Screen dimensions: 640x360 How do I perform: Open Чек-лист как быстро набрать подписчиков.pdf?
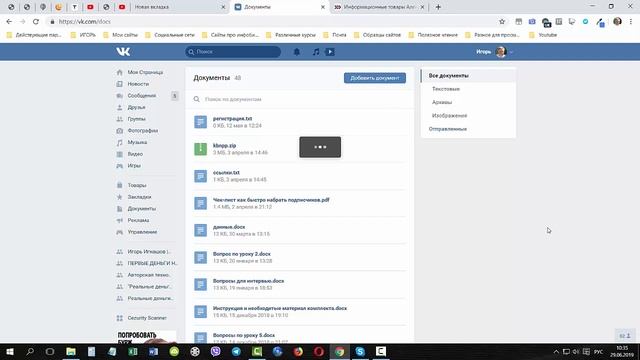pos(271,200)
